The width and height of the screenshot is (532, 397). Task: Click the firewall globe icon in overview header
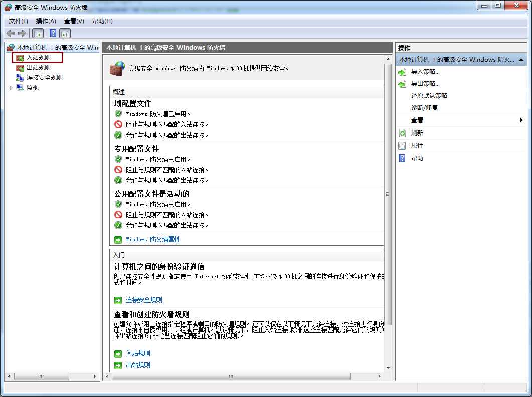(x=117, y=68)
